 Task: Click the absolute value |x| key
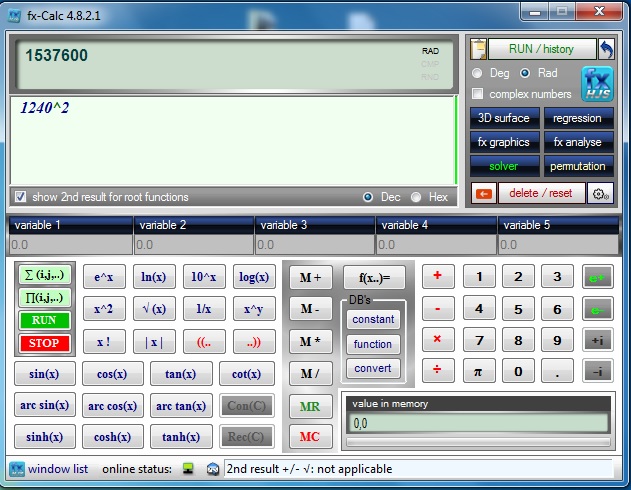154,342
